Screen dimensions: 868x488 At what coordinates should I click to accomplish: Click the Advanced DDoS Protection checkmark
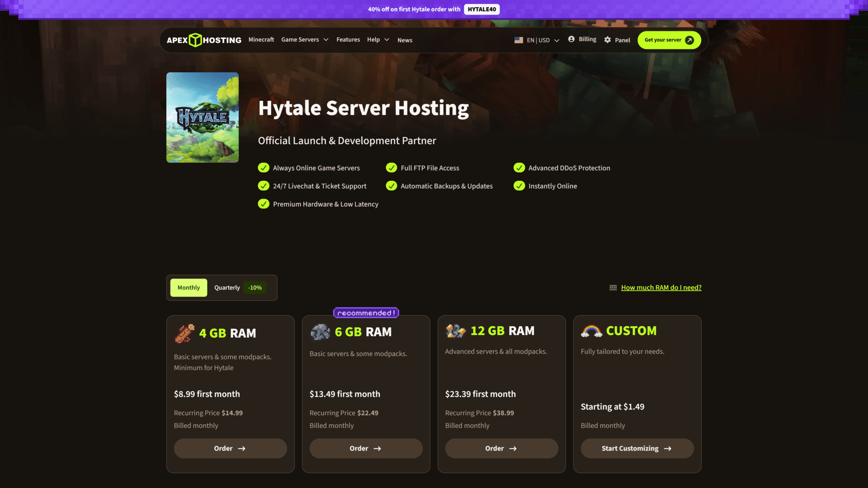(x=519, y=168)
